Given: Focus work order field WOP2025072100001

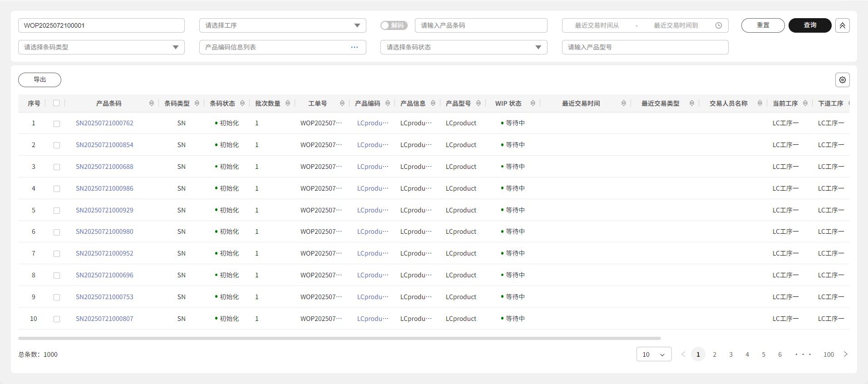Looking at the screenshot, I should 101,25.
